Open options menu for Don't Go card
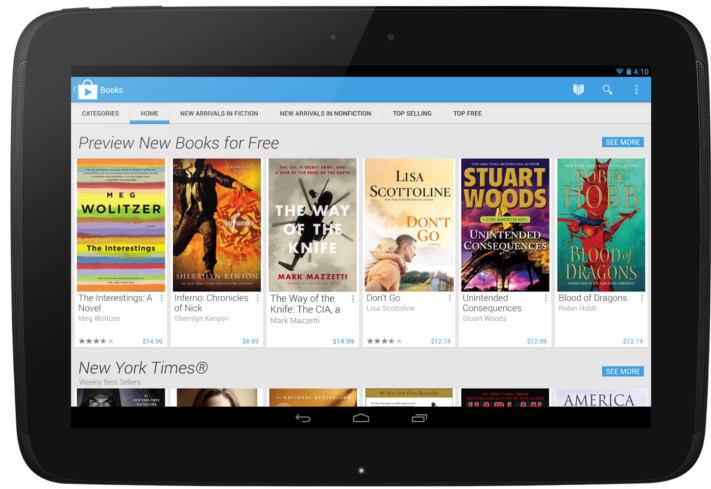Viewport: 711px width, 489px height. (449, 298)
